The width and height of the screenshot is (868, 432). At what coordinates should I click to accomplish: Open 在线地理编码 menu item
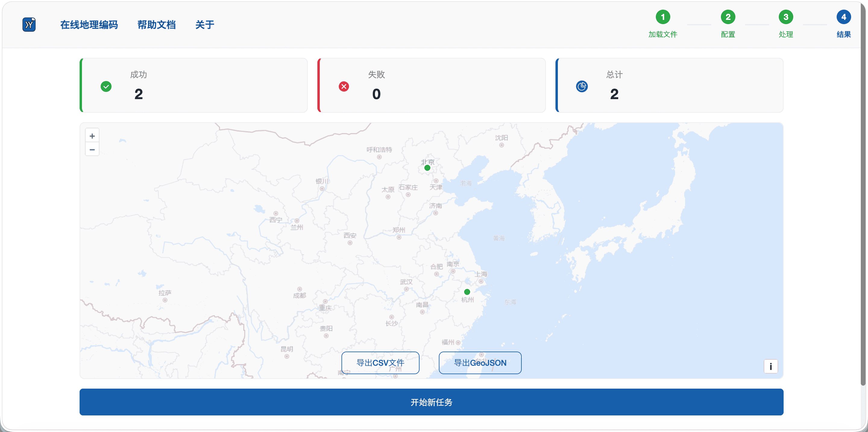89,25
